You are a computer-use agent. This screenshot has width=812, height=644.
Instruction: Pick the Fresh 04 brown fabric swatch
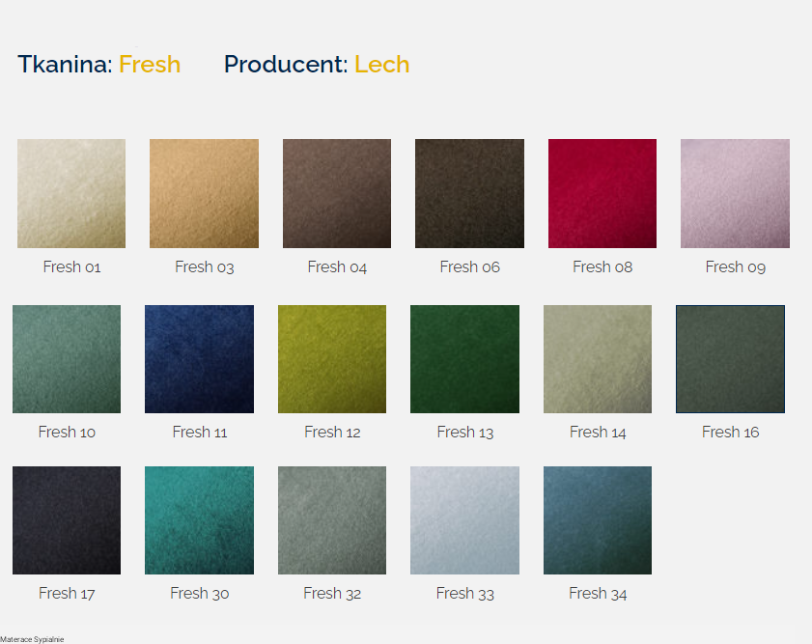pyautogui.click(x=337, y=193)
